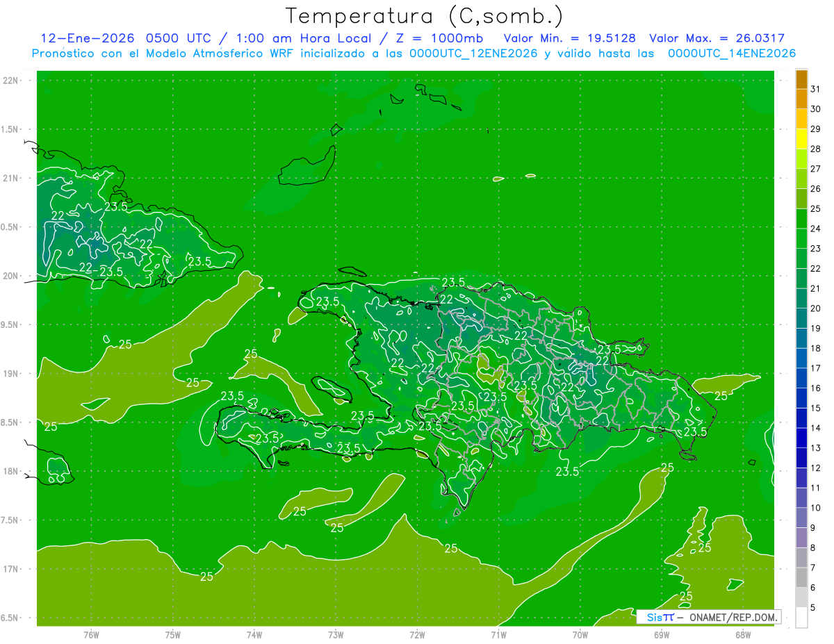
Task: Click the legend band between 30 and 31
Action: click(801, 99)
